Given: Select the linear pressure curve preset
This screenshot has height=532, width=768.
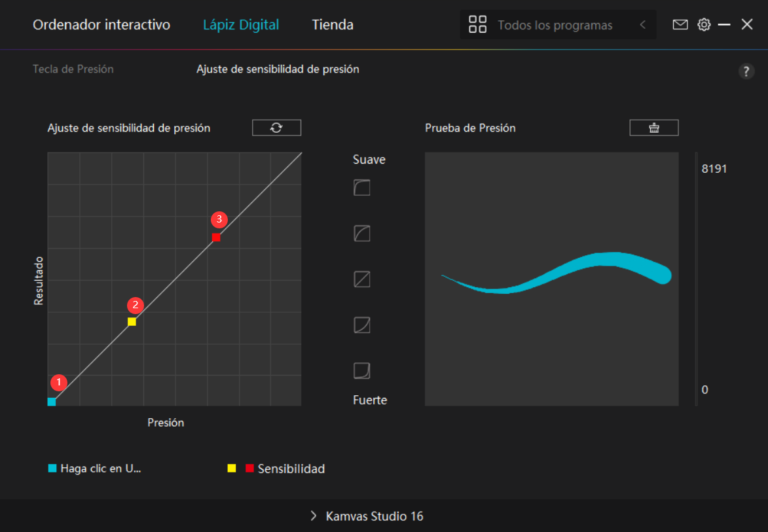Looking at the screenshot, I should click(362, 279).
